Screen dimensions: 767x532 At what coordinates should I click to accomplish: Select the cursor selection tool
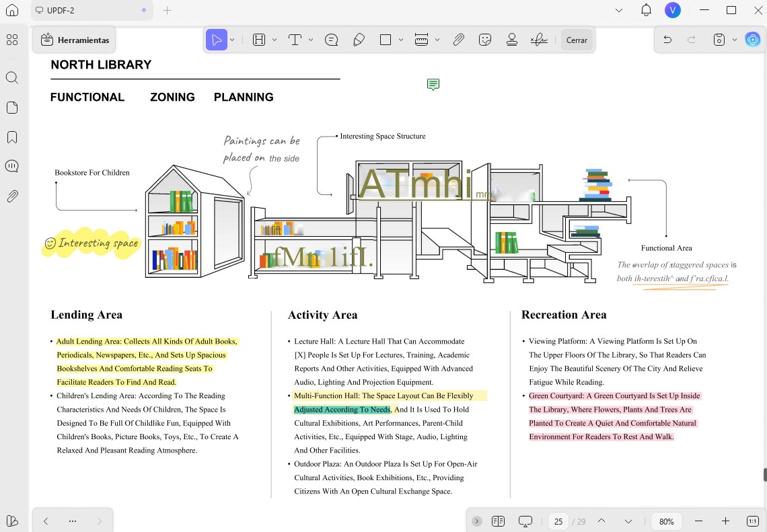tap(216, 40)
